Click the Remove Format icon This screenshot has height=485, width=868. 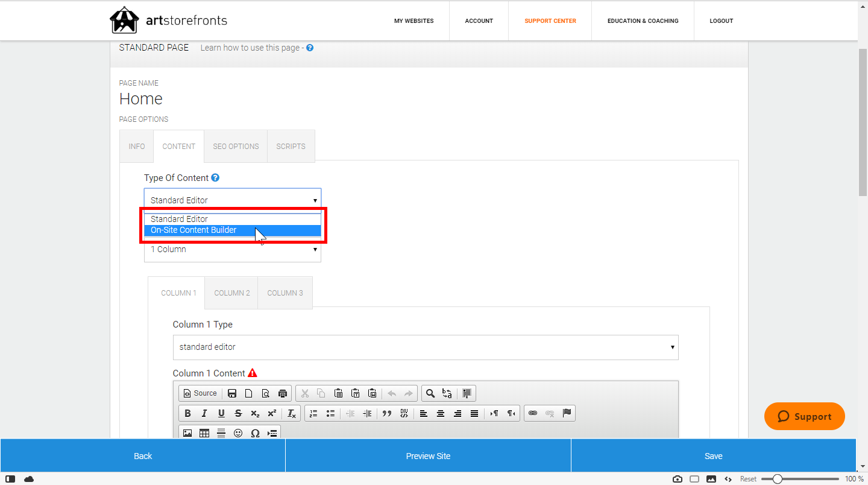click(x=291, y=413)
